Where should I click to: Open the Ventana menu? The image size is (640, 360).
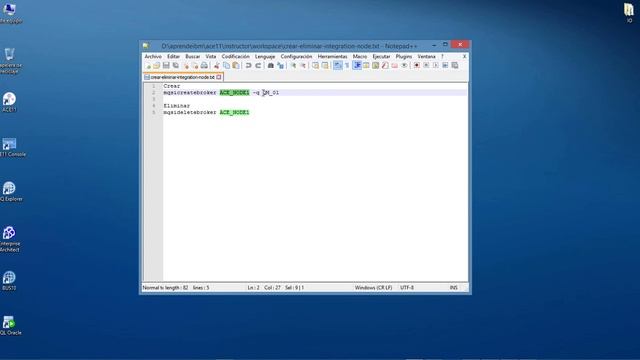click(426, 56)
